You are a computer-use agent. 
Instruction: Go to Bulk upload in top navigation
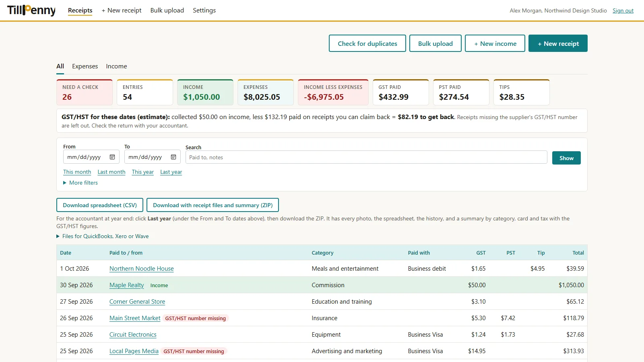(167, 10)
